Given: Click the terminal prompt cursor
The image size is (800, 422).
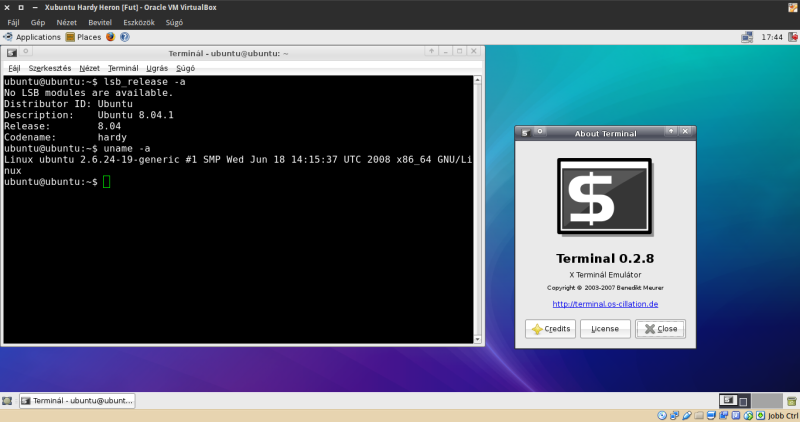Looking at the screenshot, I should (106, 182).
